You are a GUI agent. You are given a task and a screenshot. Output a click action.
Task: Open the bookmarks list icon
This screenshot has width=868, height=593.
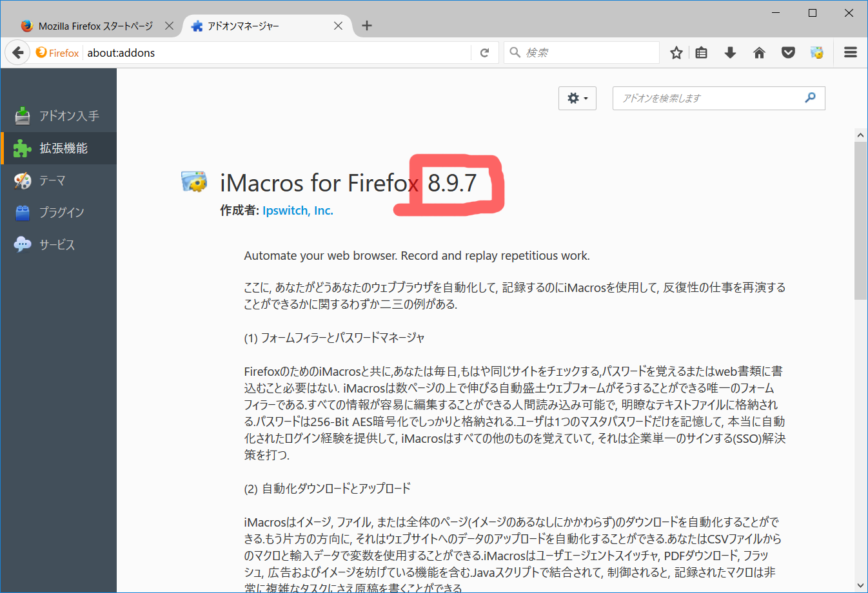coord(702,53)
